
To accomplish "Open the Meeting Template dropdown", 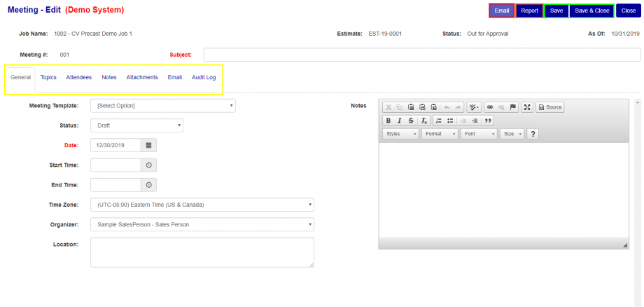I will click(163, 106).
